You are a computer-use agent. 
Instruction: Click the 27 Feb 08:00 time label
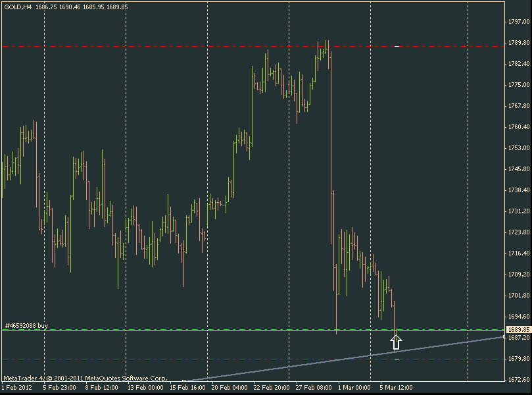click(x=314, y=388)
